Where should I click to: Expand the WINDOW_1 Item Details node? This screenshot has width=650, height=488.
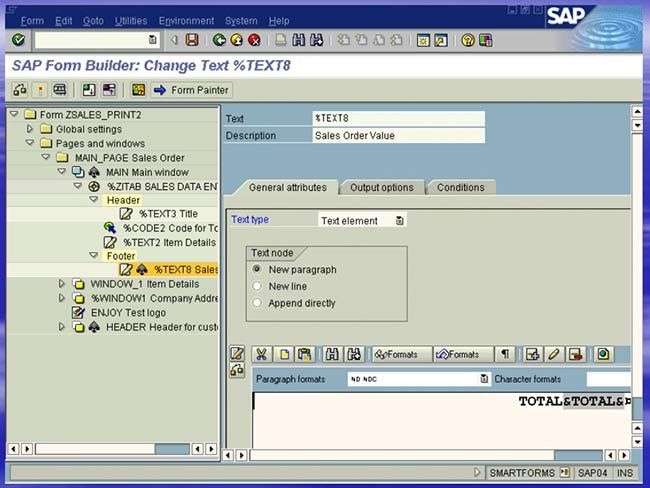62,284
